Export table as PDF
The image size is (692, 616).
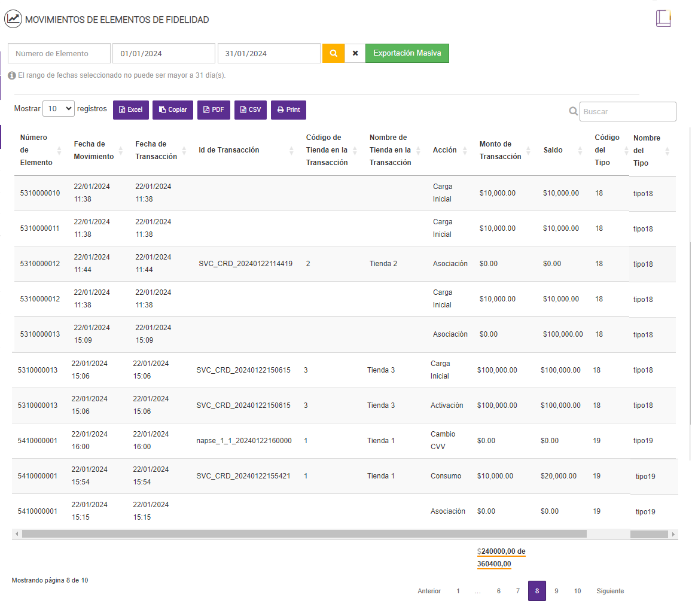[x=214, y=110]
